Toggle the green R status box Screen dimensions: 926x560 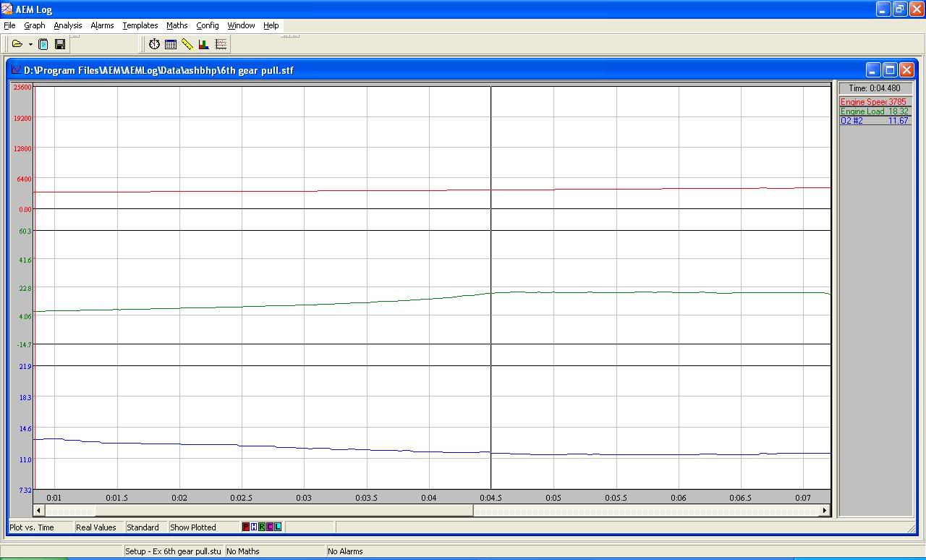coord(262,527)
